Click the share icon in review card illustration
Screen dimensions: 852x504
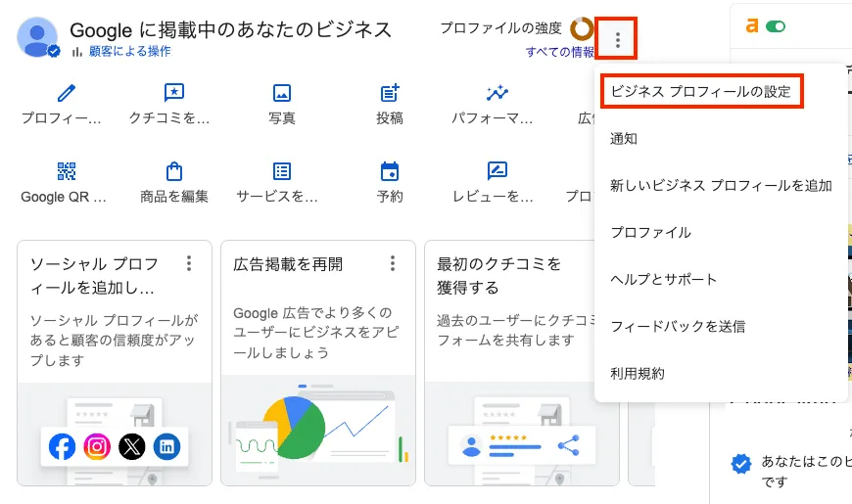[569, 445]
